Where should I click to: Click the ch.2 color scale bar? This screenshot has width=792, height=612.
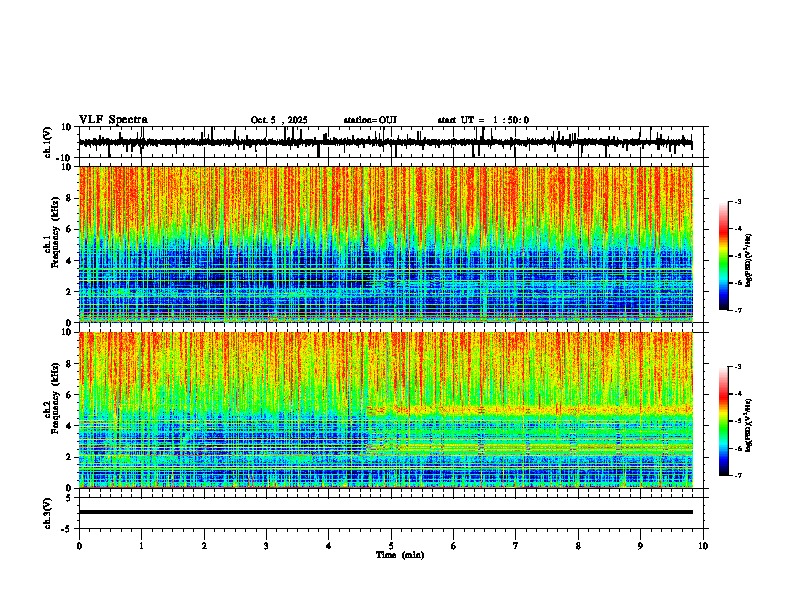click(723, 421)
